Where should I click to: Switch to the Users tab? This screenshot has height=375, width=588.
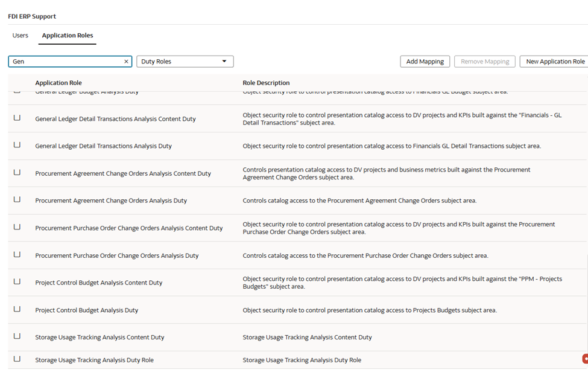[21, 36]
